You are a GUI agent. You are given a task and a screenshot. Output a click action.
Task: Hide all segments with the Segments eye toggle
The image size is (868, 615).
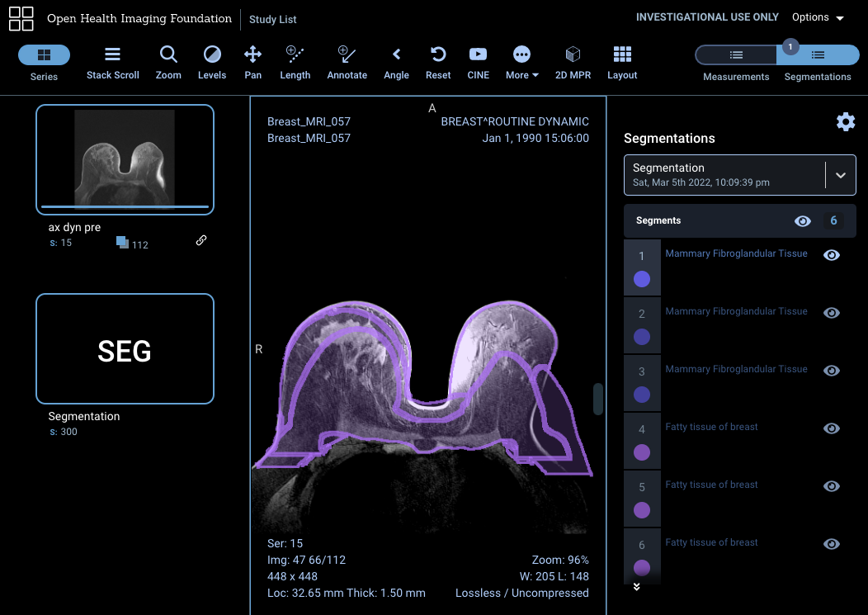click(x=803, y=220)
